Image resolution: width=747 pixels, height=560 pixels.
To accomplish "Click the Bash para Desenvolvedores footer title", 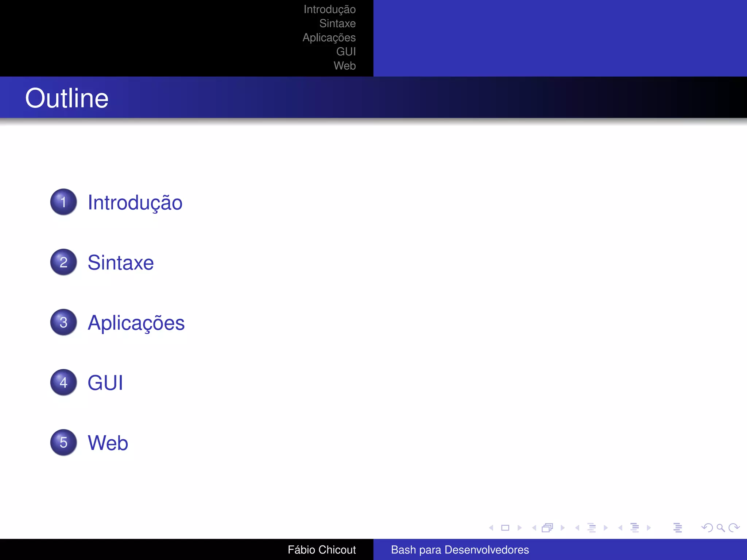I will click(460, 550).
